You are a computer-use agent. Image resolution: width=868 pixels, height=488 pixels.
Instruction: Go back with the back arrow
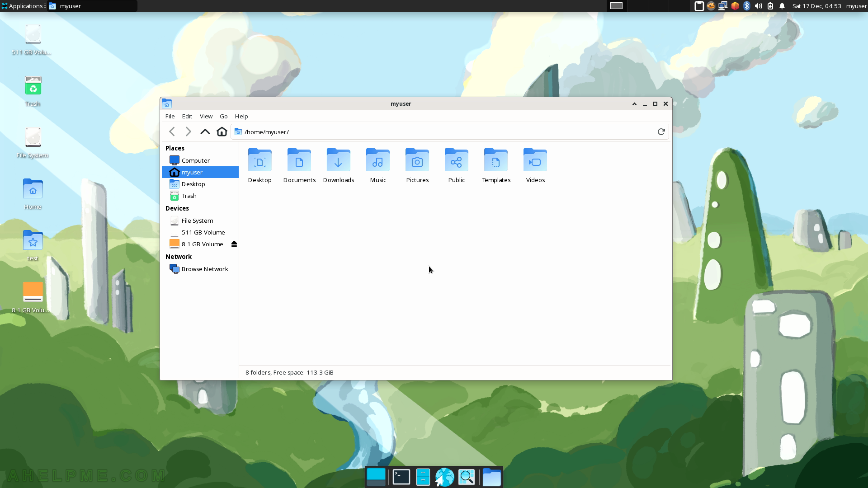tap(172, 131)
